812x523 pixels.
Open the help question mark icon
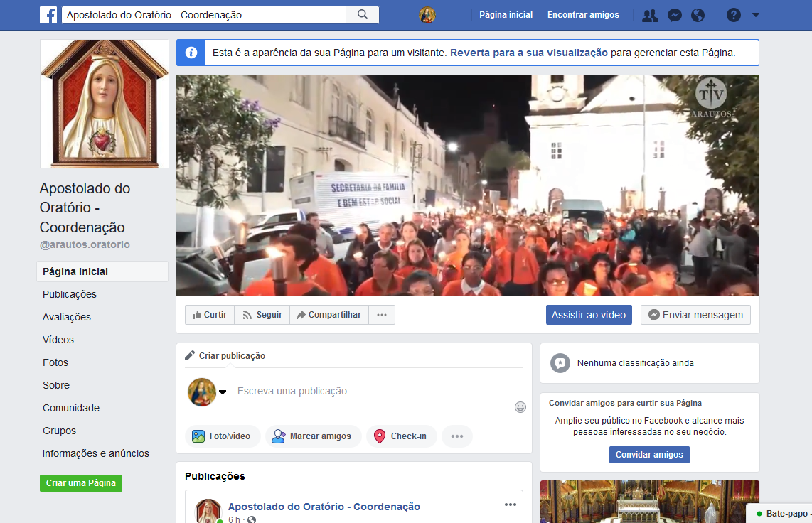click(734, 15)
